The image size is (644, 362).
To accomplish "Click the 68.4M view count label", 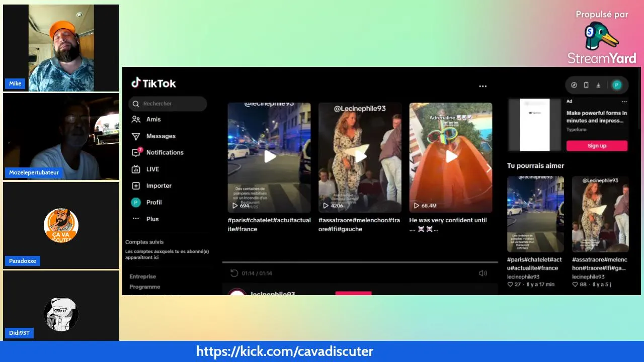I will [429, 206].
